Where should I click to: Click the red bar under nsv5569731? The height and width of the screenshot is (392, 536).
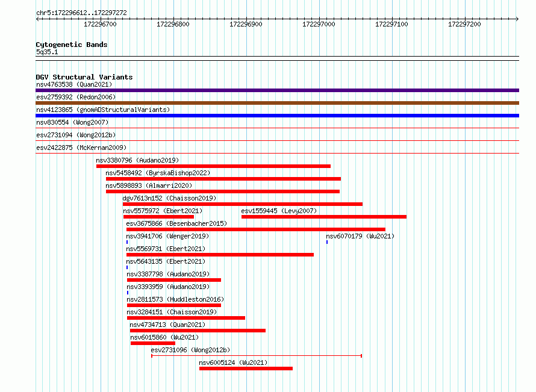pyautogui.click(x=220, y=255)
